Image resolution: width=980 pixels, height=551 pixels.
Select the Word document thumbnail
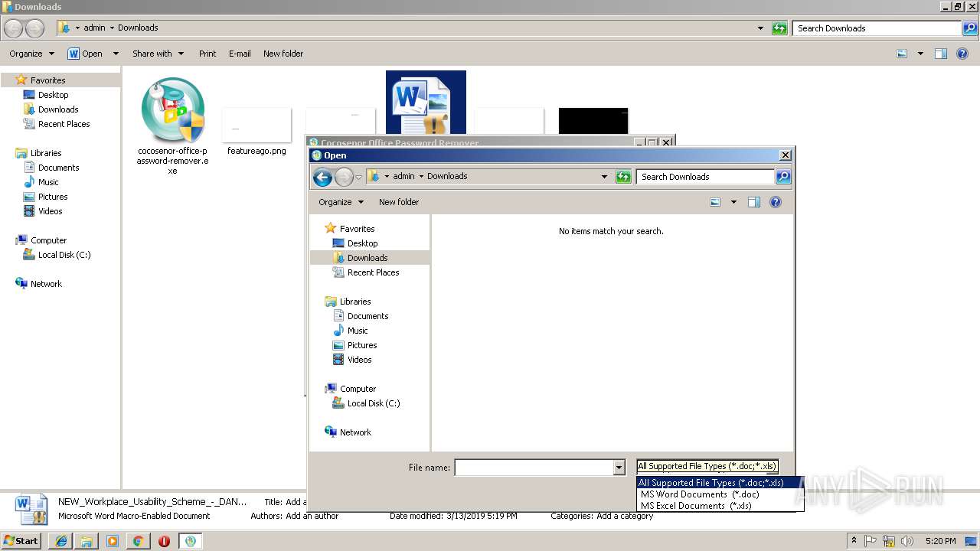tap(426, 103)
